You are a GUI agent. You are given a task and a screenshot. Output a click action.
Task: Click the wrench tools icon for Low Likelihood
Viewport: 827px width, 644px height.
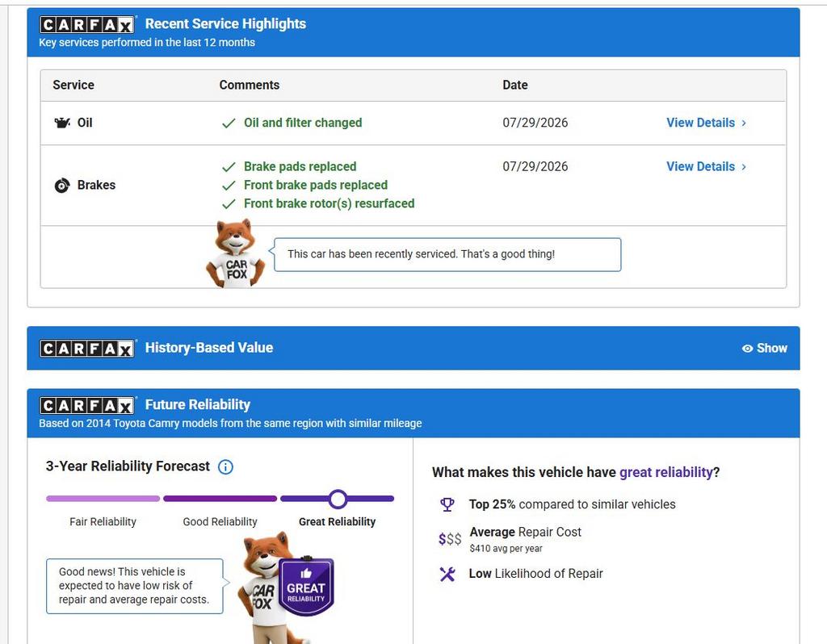447,574
